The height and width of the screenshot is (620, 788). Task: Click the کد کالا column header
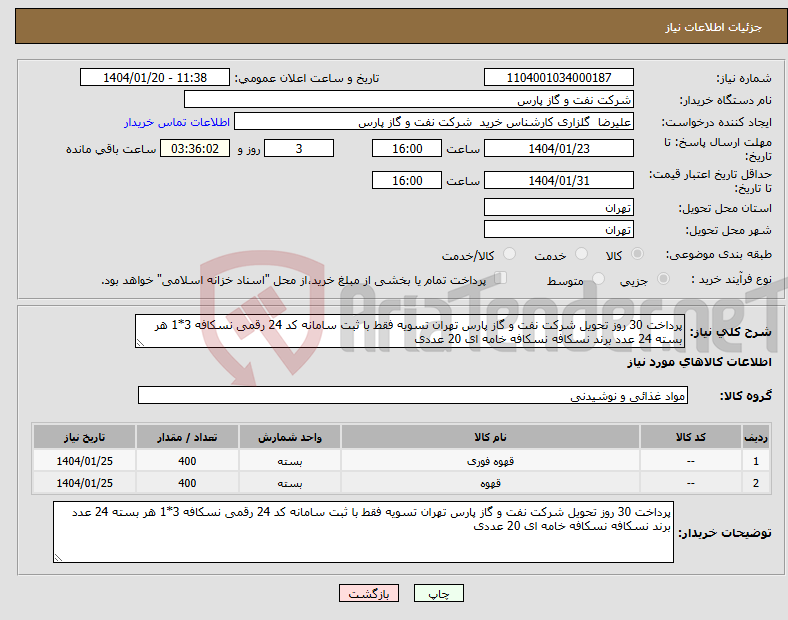(x=691, y=437)
